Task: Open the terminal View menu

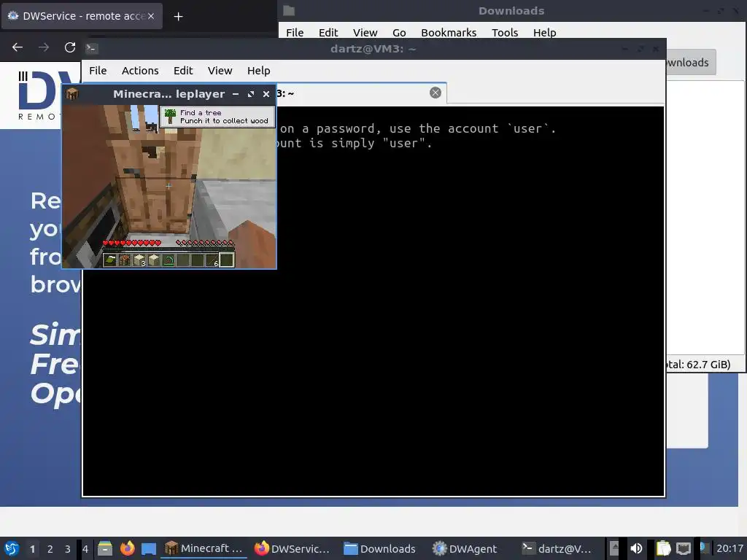Action: [x=220, y=71]
